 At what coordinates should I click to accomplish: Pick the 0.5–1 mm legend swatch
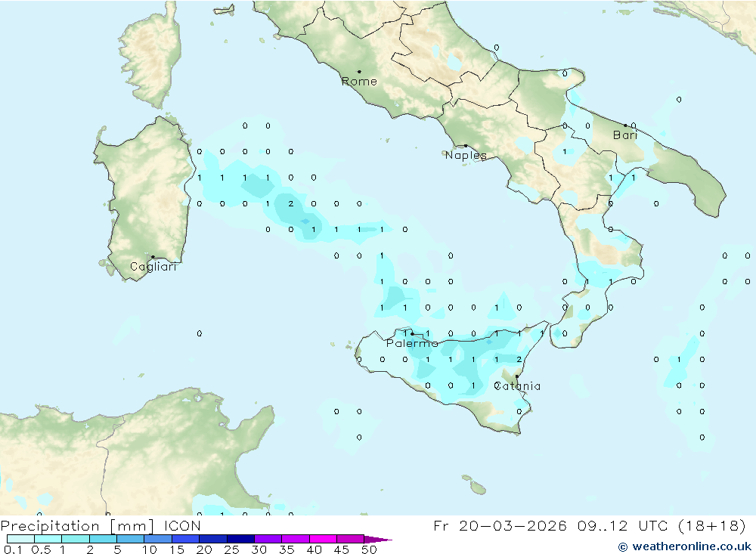click(48, 539)
